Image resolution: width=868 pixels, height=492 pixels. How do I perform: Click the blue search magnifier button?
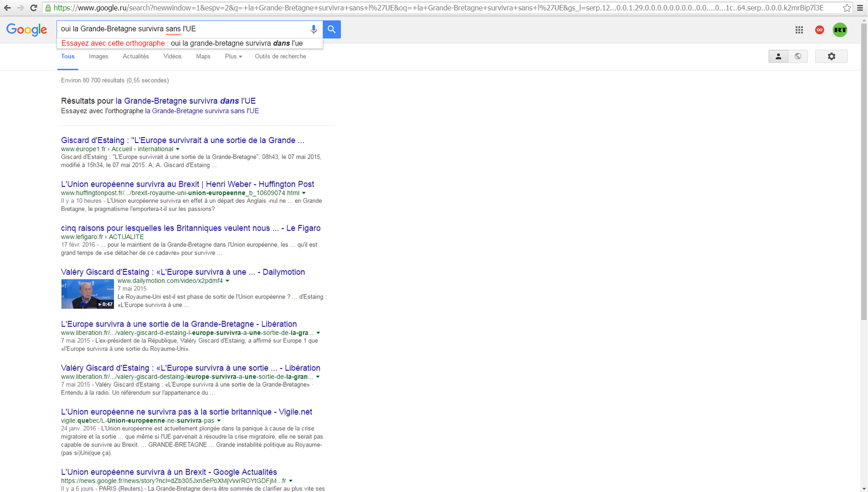point(332,30)
